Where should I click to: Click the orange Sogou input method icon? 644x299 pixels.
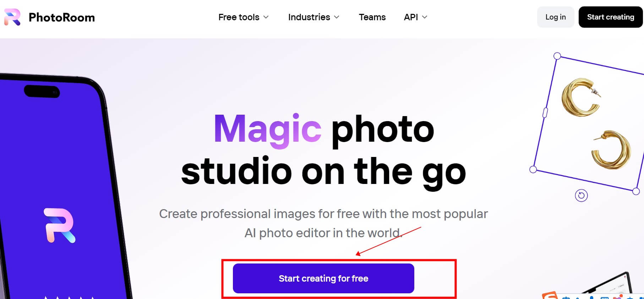click(550, 295)
